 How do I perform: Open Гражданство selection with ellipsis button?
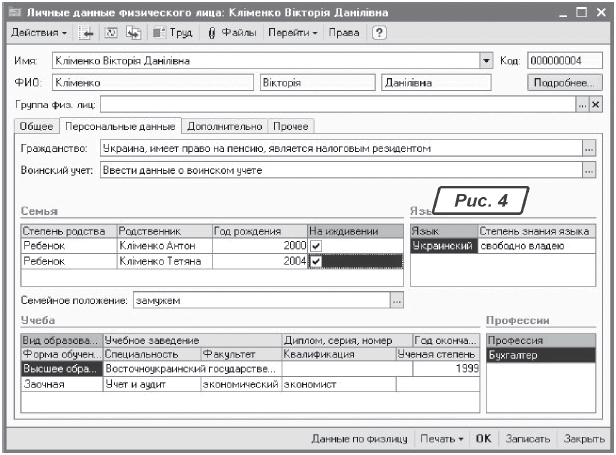tap(589, 148)
